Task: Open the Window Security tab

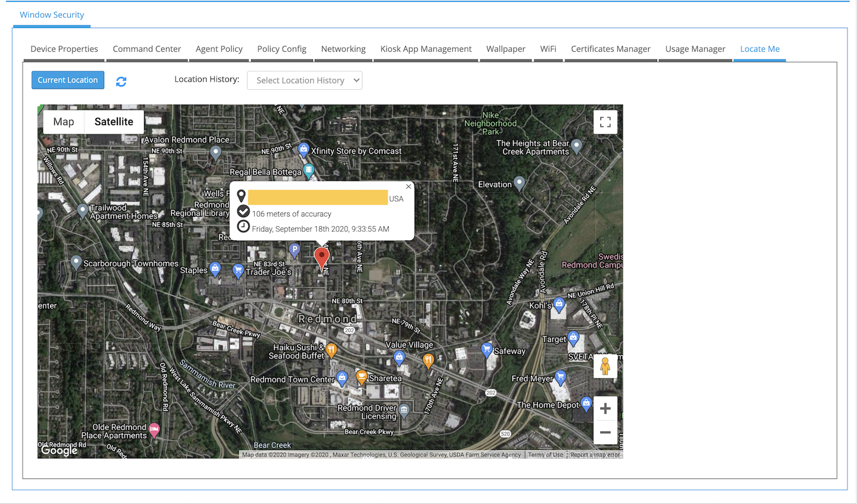Action: click(x=52, y=15)
